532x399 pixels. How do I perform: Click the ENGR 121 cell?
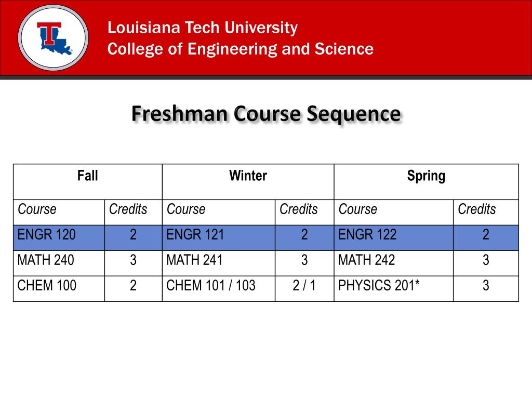tap(195, 235)
